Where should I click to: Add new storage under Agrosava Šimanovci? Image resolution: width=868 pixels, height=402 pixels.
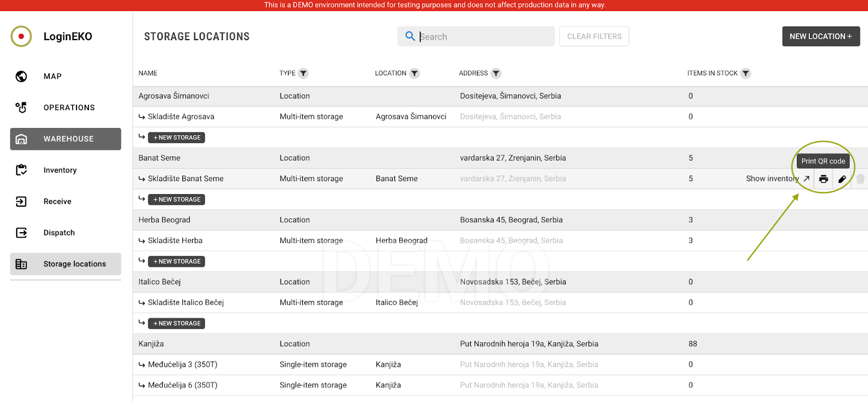176,138
